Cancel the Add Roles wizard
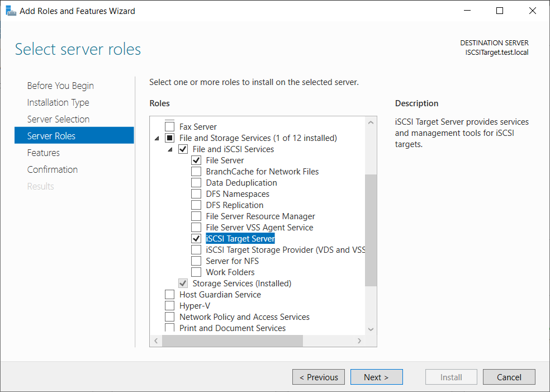 pyautogui.click(x=509, y=377)
